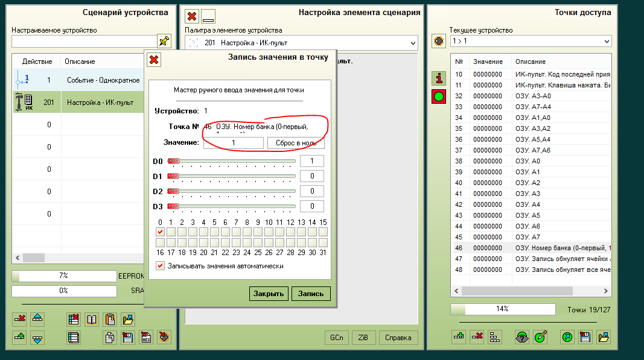The width and height of the screenshot is (644, 360).
Task: Click the green circle on red icon
Action: [438, 96]
